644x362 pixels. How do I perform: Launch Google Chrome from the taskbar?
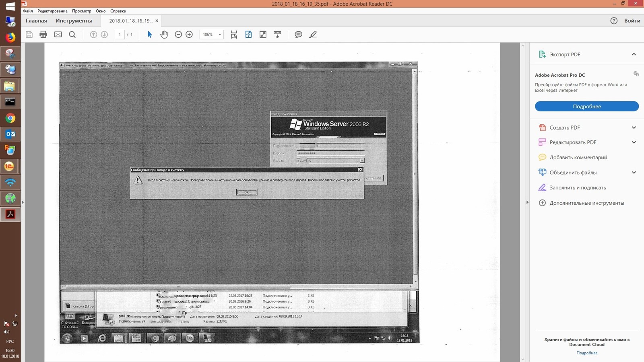pyautogui.click(x=10, y=118)
